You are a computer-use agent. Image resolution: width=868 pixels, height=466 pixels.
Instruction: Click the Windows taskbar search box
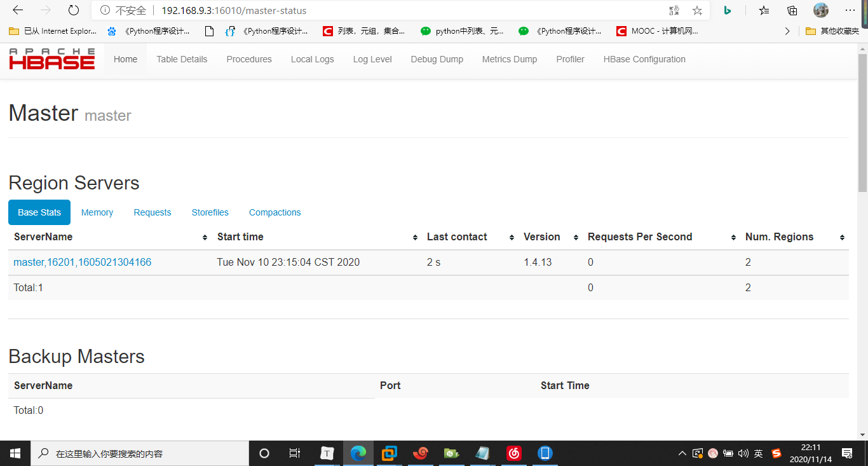tap(140, 453)
